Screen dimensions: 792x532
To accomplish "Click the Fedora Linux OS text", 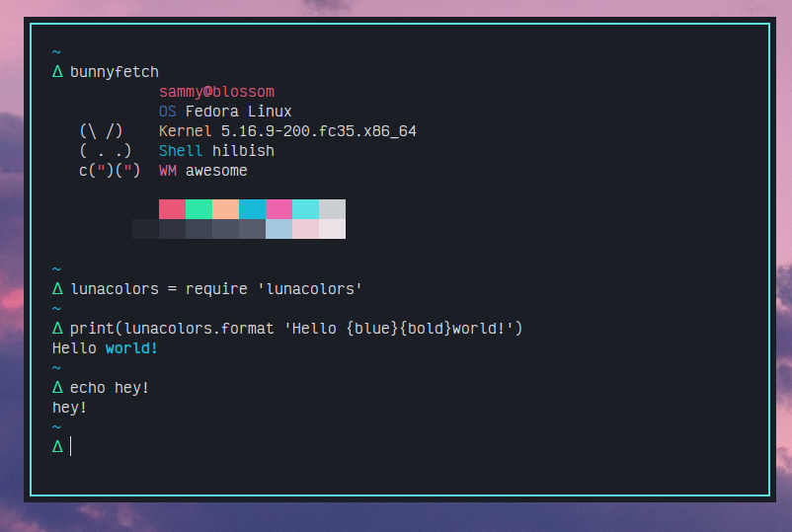I will click(238, 112).
